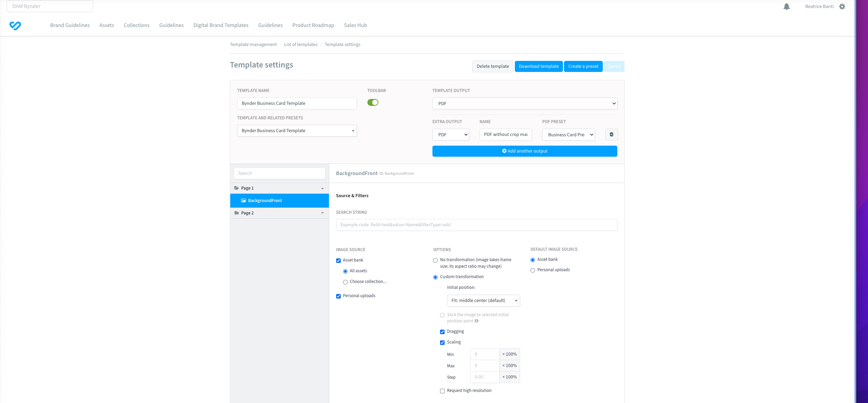
Task: Check Stick the image to initial position
Action: [x=442, y=315]
